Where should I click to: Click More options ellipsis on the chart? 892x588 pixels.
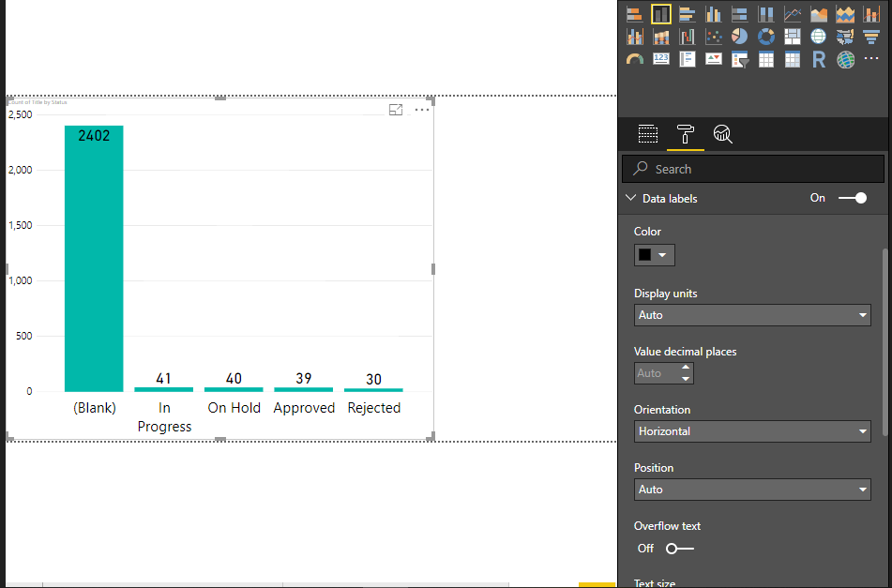(x=421, y=110)
